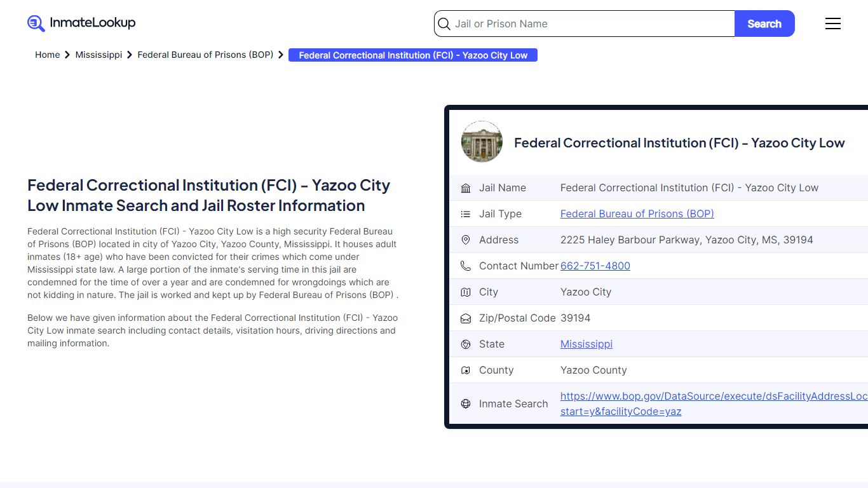Click the chevron after Mississippi breadcrumb

130,55
